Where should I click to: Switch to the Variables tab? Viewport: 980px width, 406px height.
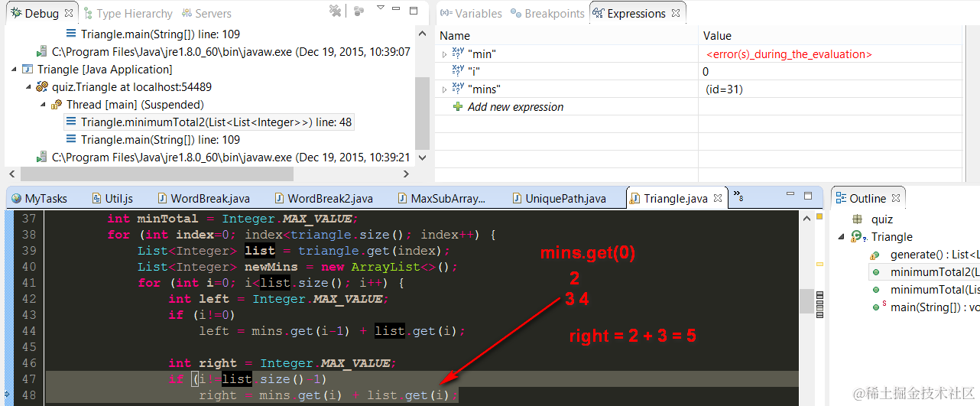471,14
